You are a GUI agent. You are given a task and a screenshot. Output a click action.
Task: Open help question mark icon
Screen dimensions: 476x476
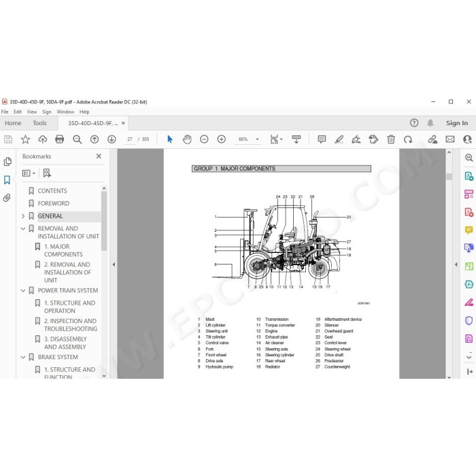[414, 122]
